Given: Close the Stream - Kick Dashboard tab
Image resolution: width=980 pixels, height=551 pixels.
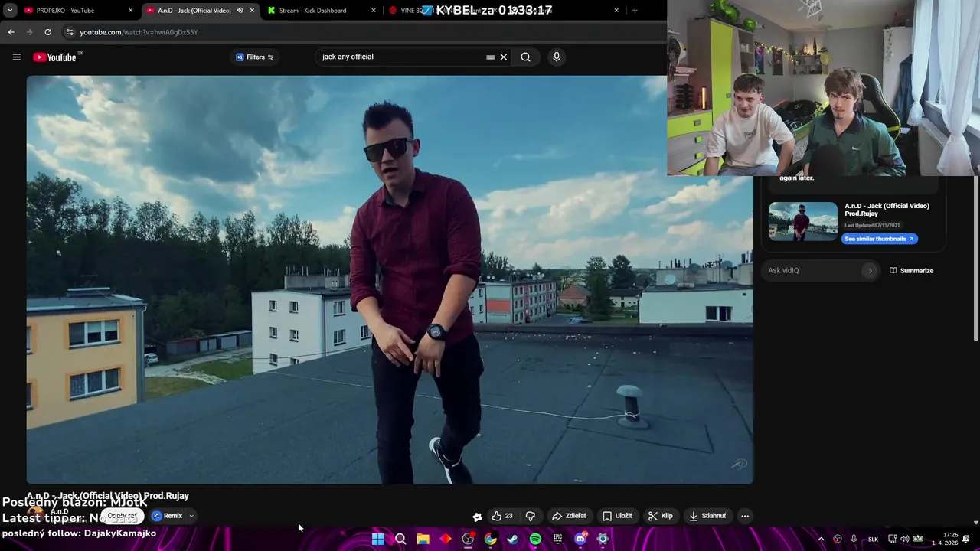Looking at the screenshot, I should [374, 11].
